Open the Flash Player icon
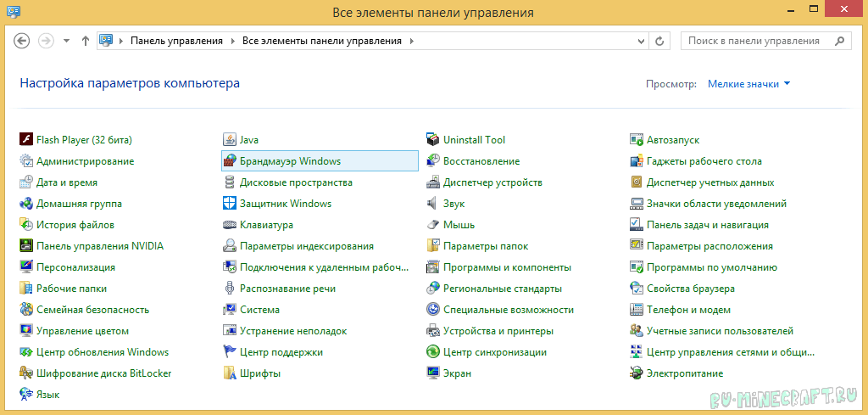This screenshot has height=415, width=868. tap(26, 140)
